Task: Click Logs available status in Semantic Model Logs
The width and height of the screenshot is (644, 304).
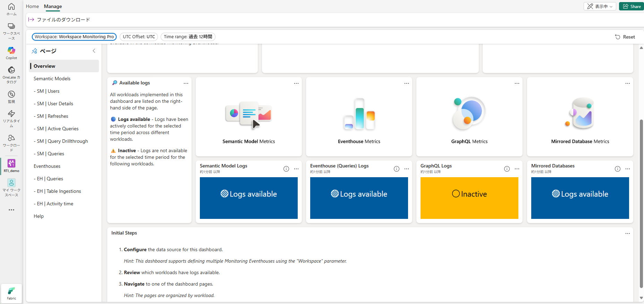Action: tap(249, 198)
